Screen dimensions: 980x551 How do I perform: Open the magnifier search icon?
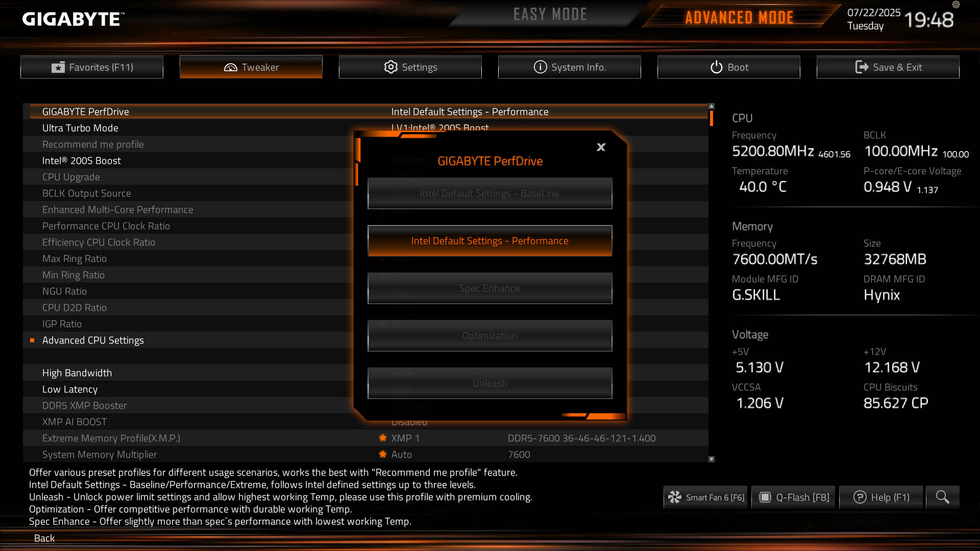942,497
